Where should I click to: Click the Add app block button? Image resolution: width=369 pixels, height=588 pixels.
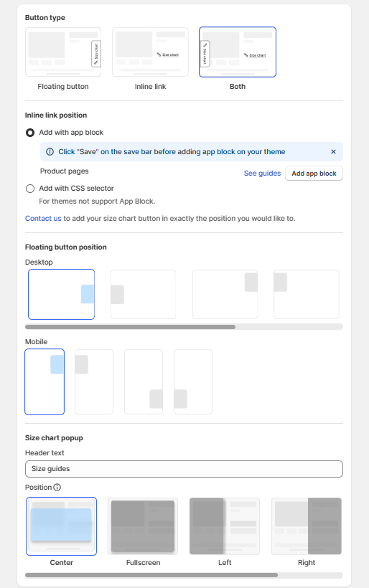click(314, 174)
